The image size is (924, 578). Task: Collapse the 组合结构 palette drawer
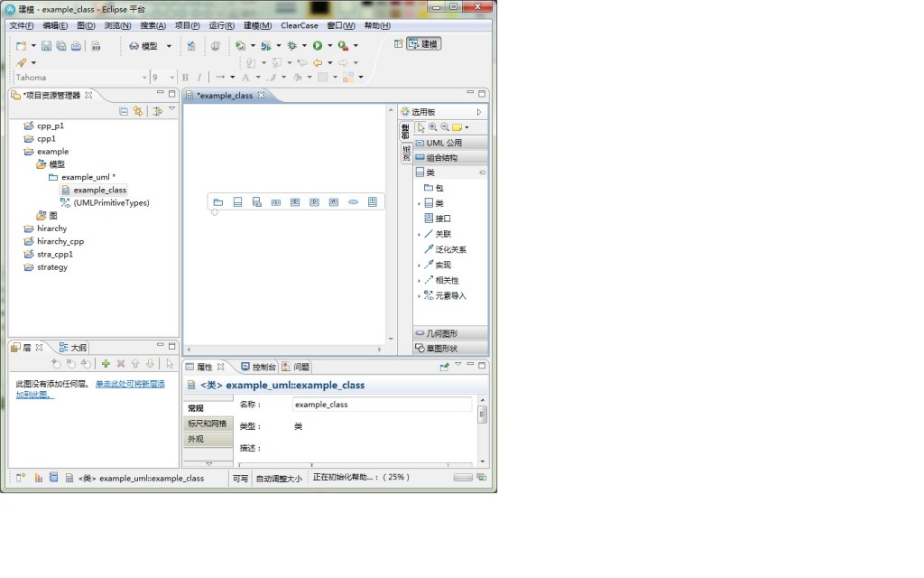442,155
